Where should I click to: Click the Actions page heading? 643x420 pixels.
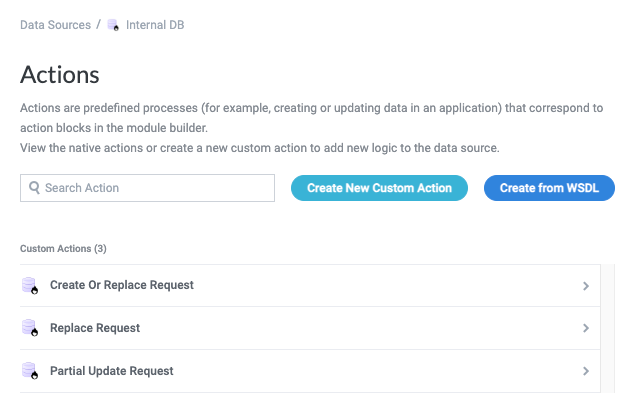coord(60,75)
